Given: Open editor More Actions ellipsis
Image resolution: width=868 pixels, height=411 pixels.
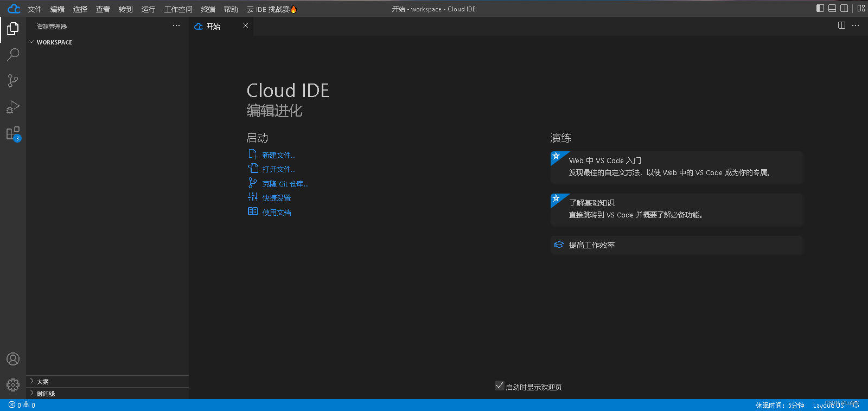Looking at the screenshot, I should click(x=856, y=25).
